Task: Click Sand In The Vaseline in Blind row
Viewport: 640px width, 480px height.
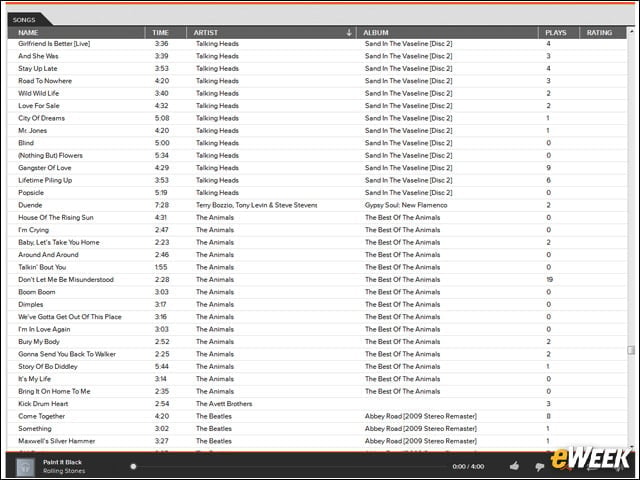Action: 409,143
